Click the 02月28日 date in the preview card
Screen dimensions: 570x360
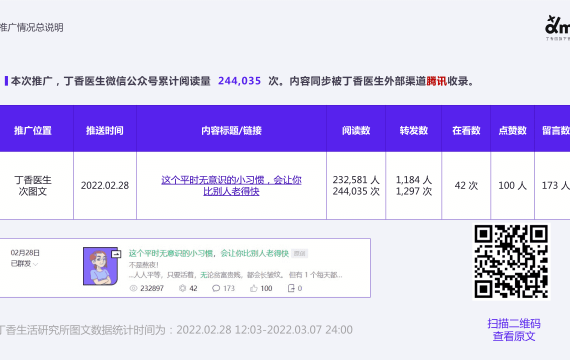pos(25,253)
